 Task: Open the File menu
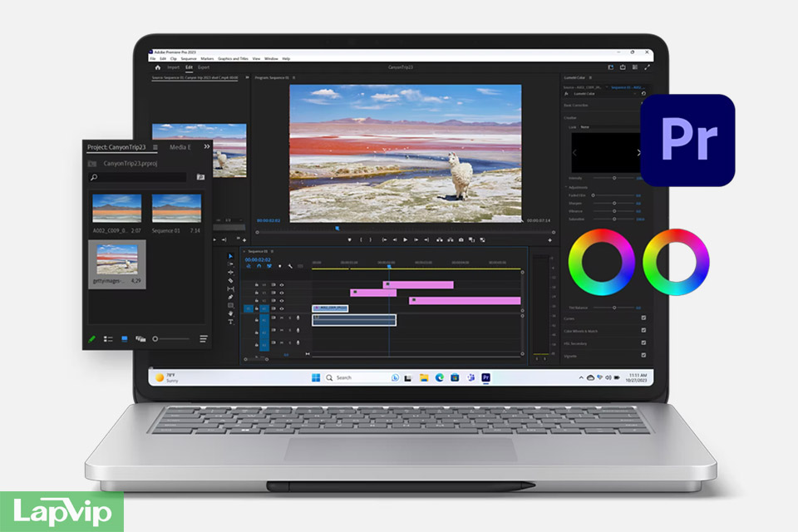(x=153, y=59)
